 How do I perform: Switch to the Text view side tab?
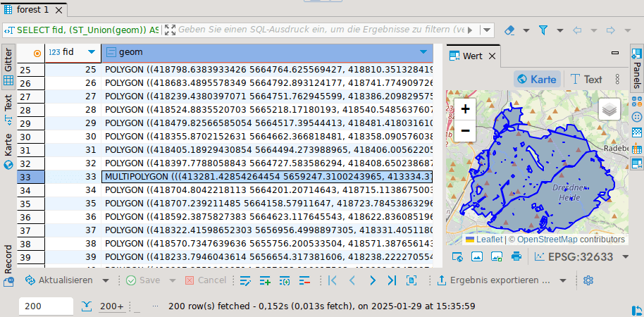pyautogui.click(x=8, y=110)
